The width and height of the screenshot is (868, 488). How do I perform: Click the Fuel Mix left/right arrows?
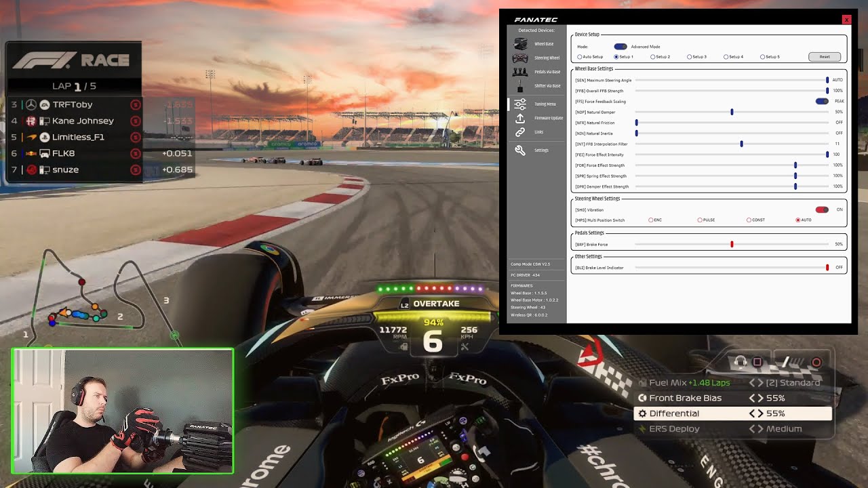(x=756, y=383)
